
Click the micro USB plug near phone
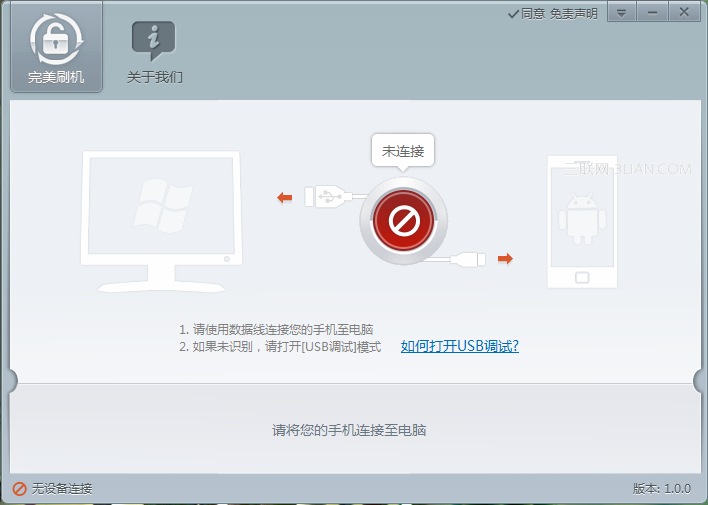[x=468, y=259]
